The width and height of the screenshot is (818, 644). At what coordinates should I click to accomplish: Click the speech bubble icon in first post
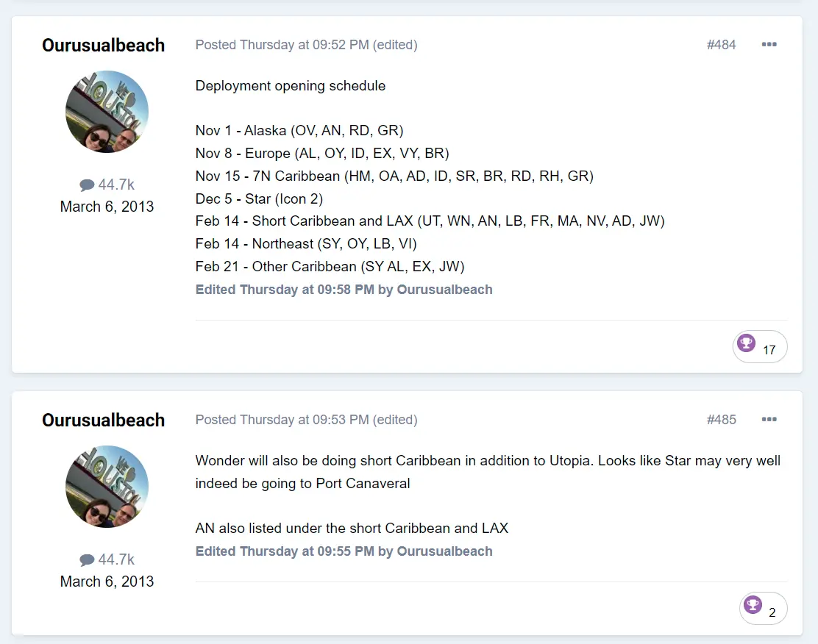(x=87, y=185)
